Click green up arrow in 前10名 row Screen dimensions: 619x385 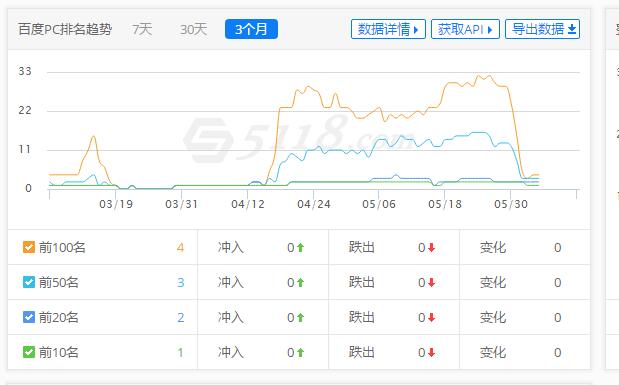300,352
